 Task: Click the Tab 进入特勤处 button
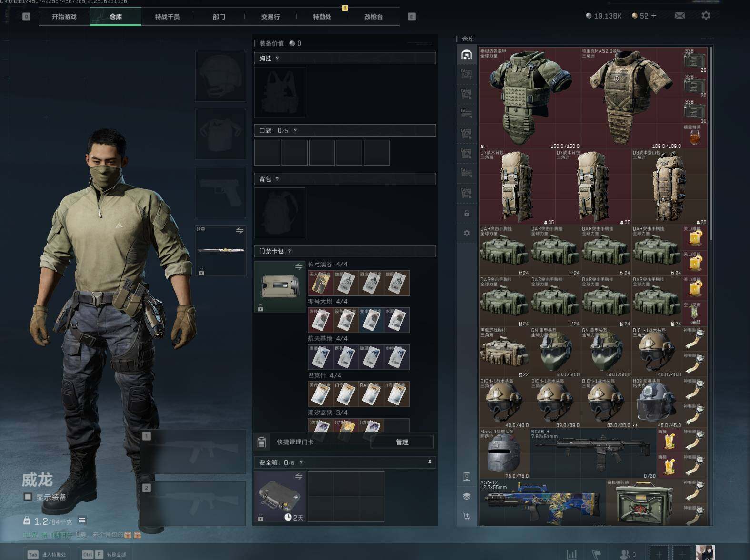click(47, 554)
